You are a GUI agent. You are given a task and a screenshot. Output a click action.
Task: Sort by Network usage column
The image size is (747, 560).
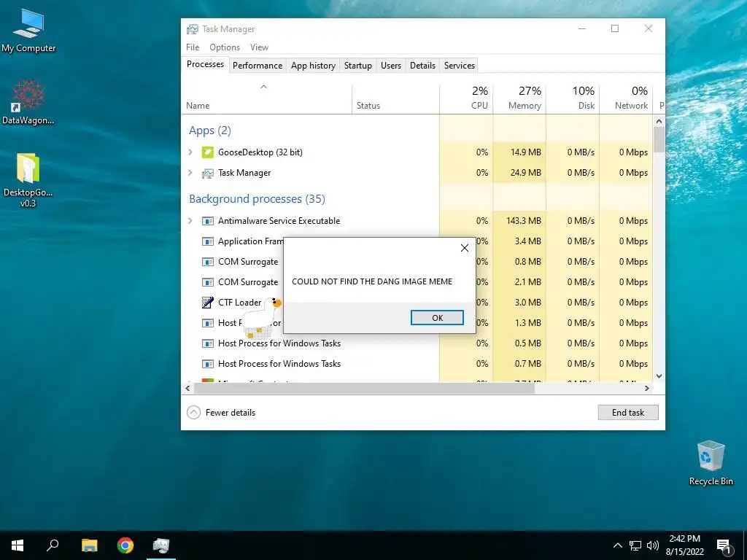625,99
